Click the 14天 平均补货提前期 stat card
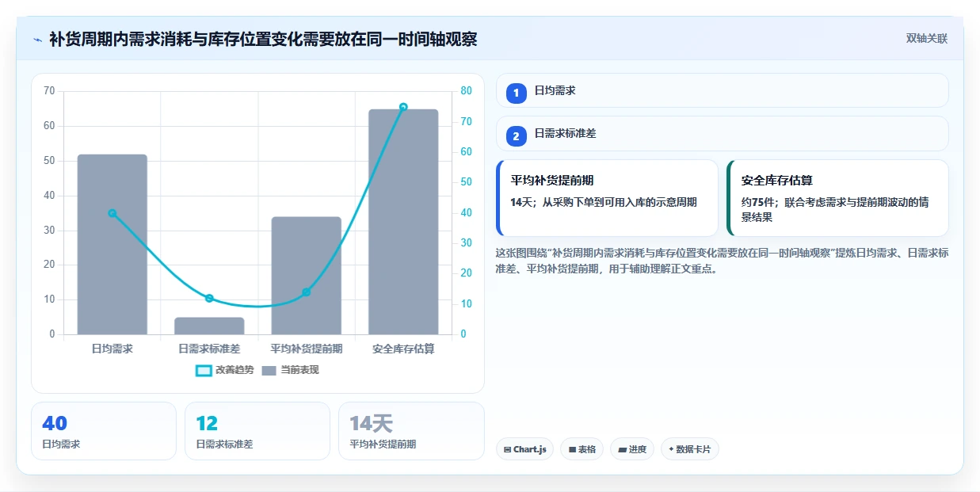This screenshot has width=980, height=492. 411,431
